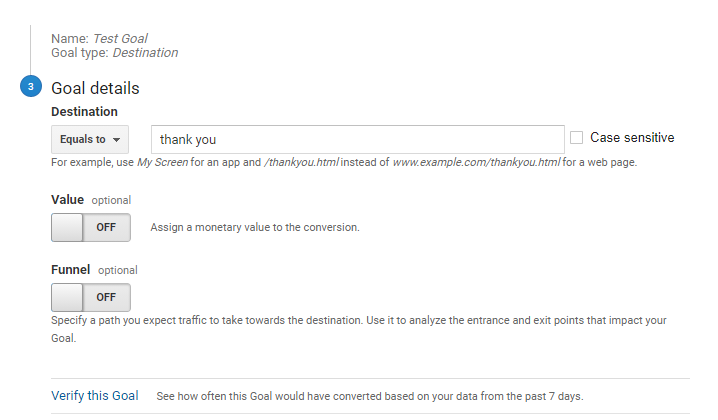Click the Goal details step heading
This screenshot has width=718, height=420.
tap(95, 88)
